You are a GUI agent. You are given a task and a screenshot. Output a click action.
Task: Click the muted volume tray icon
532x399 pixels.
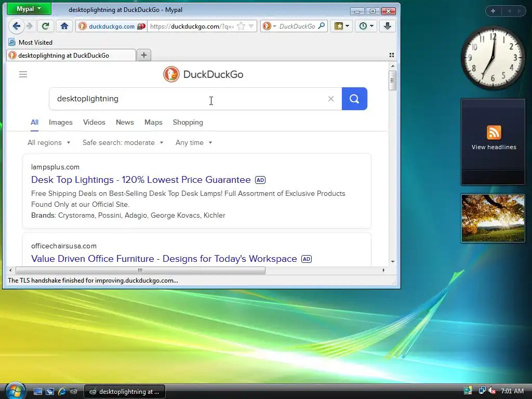pyautogui.click(x=491, y=391)
